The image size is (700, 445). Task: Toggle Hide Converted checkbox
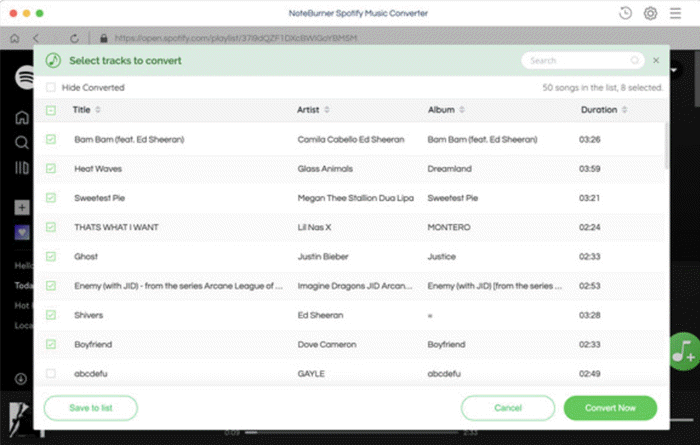pos(51,87)
